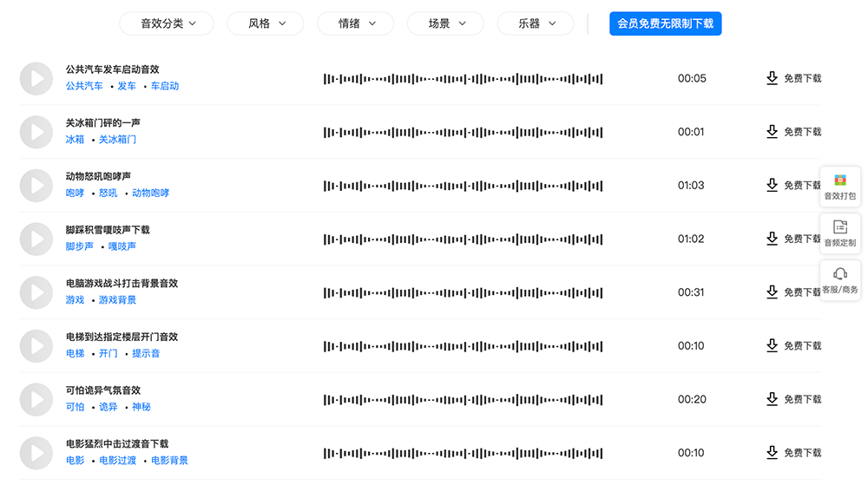Image resolution: width=868 pixels, height=485 pixels.
Task: Seek within 公共汽车发车启动音效 waveform
Action: coord(463,79)
